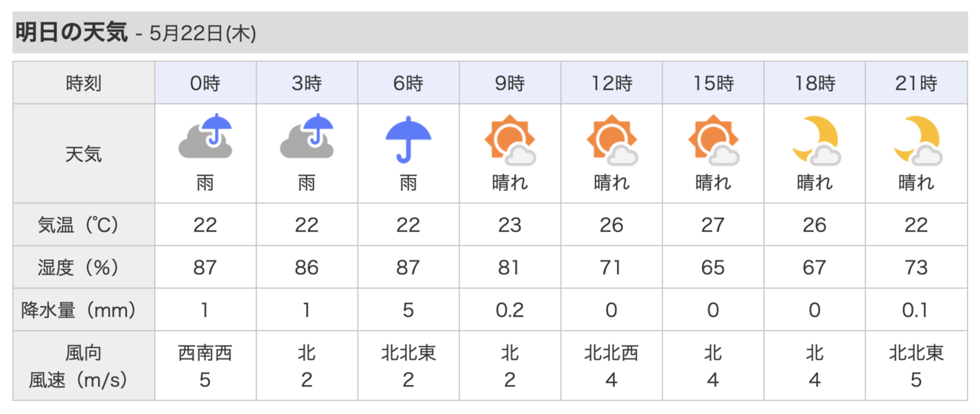Image resolution: width=980 pixels, height=414 pixels.
Task: Select the sunny icon at 15時
Action: 713,140
